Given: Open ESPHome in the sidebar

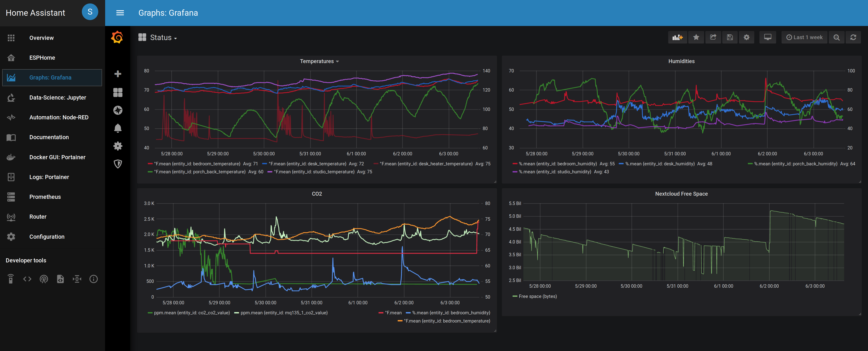Looking at the screenshot, I should (x=42, y=58).
